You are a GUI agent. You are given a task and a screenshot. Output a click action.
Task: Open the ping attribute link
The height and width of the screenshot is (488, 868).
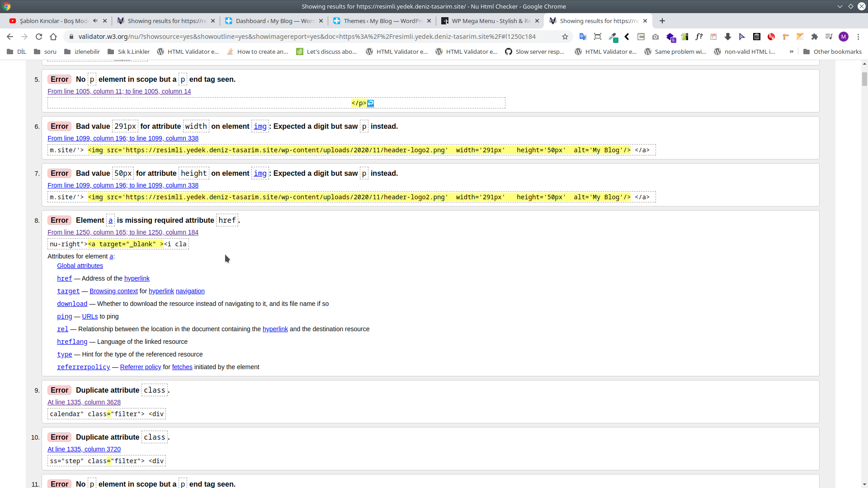tap(65, 316)
